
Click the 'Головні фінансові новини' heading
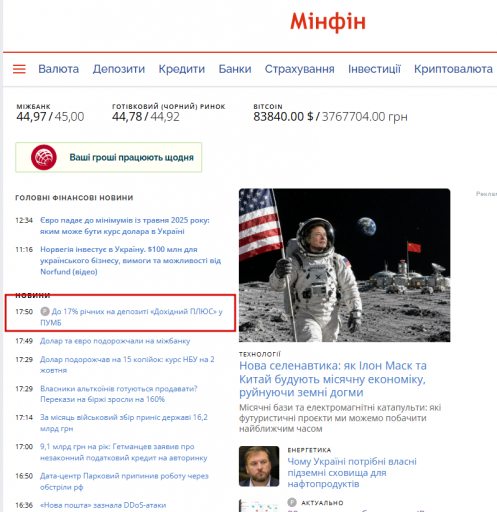pyautogui.click(x=74, y=198)
